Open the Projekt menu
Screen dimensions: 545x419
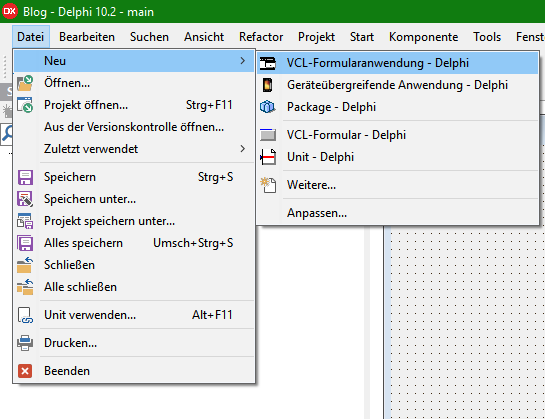point(316,37)
